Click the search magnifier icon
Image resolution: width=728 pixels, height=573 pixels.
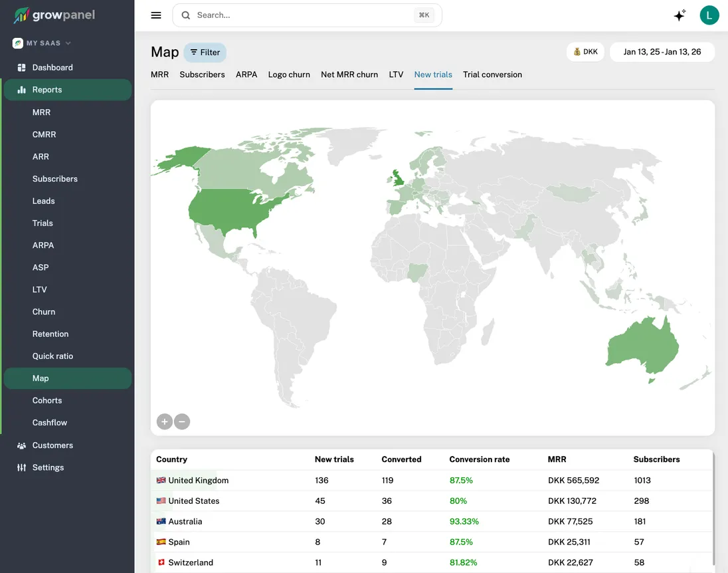[186, 15]
